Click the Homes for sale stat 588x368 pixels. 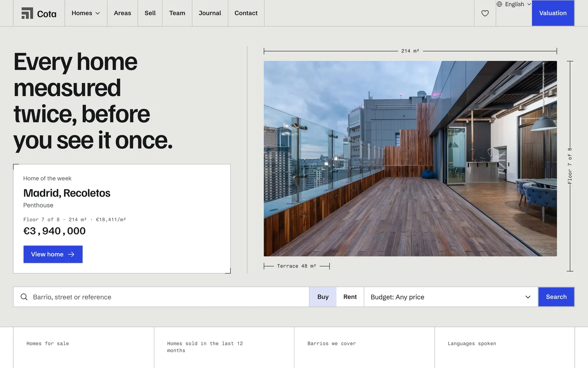point(48,344)
